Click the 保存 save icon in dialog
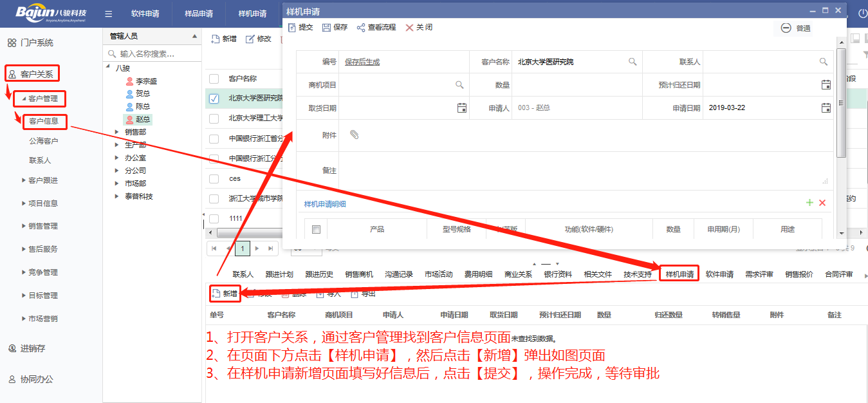The width and height of the screenshot is (868, 403). [326, 28]
